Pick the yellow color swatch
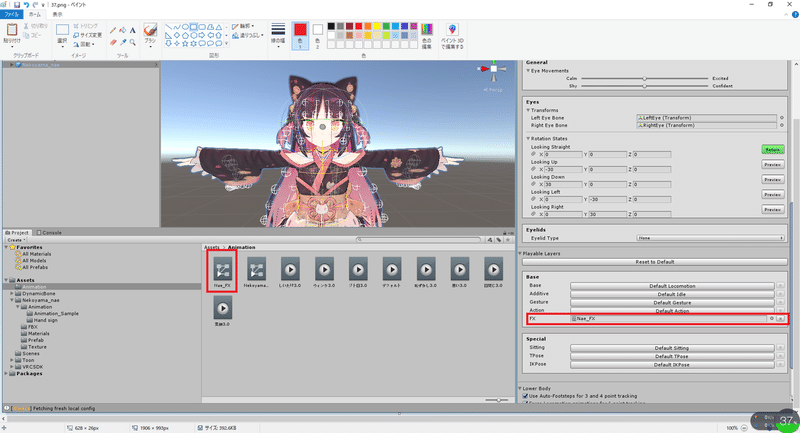800x433 pixels. point(377,27)
